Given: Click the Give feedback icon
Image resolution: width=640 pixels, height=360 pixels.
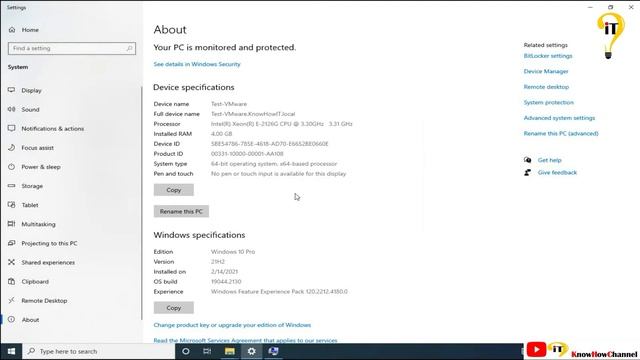Looking at the screenshot, I should 527,172.
